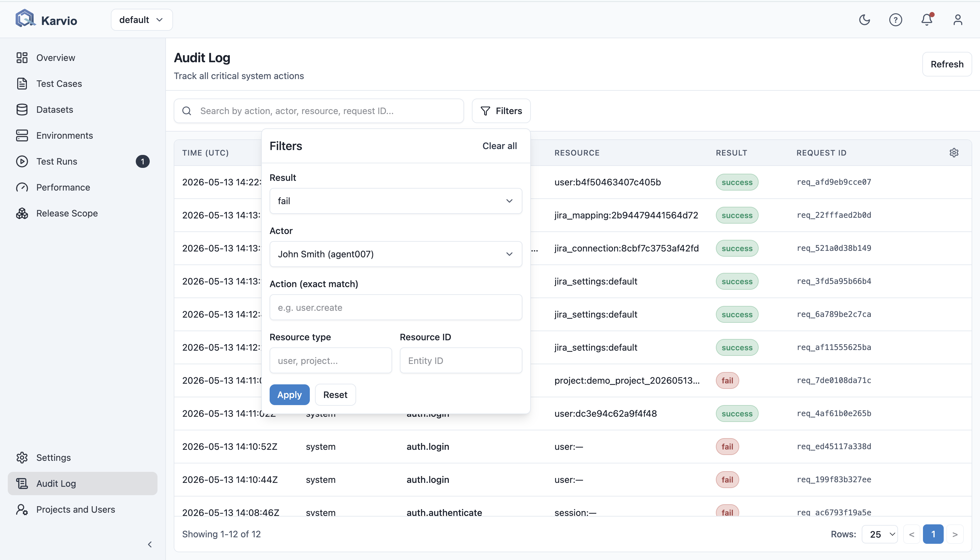Click the Refresh button
Viewport: 980px width, 560px height.
(947, 64)
